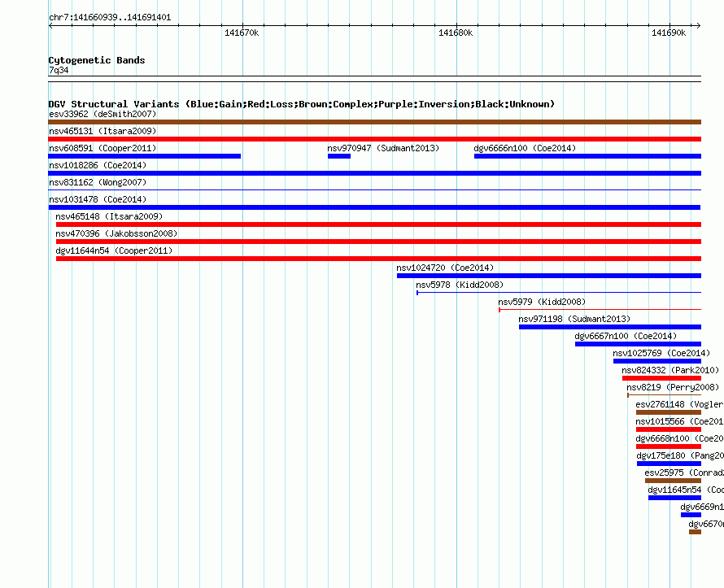Click the nsv1015566 variant label

click(679, 421)
